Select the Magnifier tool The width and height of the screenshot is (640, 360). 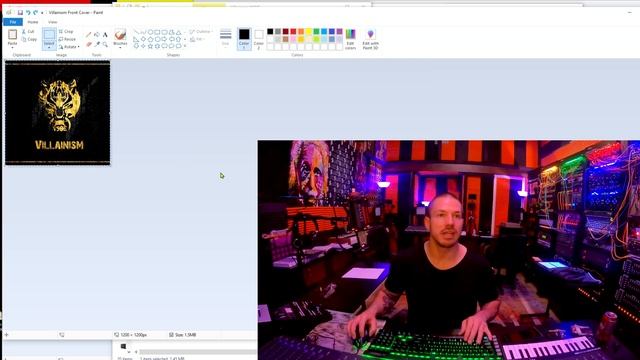pyautogui.click(x=105, y=44)
